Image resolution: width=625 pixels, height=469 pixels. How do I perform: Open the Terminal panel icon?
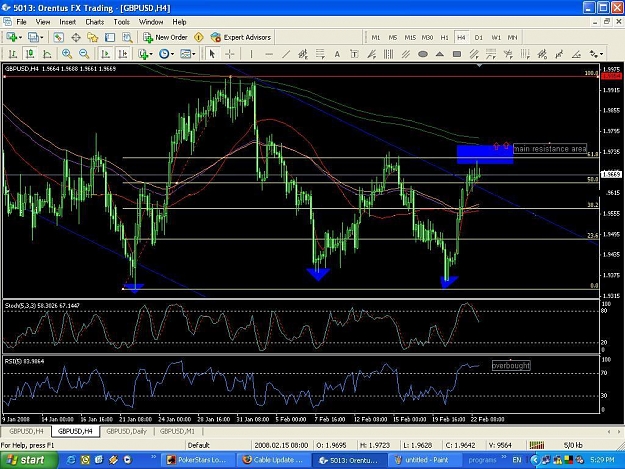pos(110,37)
